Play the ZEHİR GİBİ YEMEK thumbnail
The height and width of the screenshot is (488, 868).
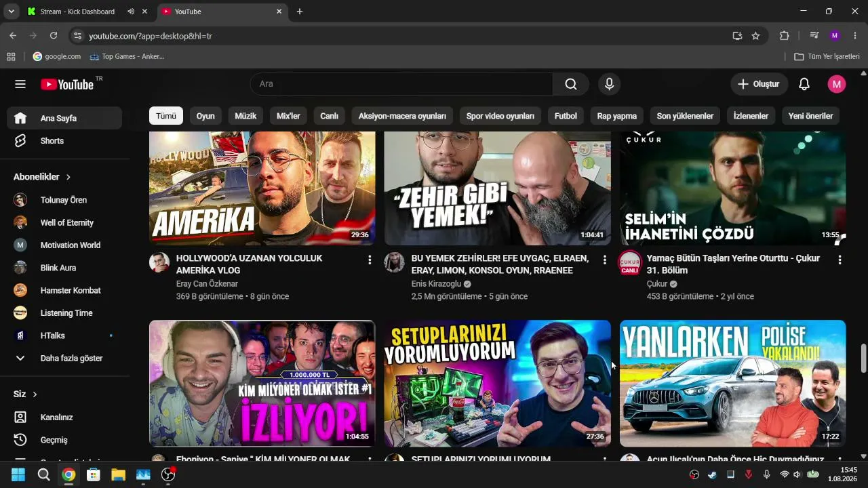(497, 188)
